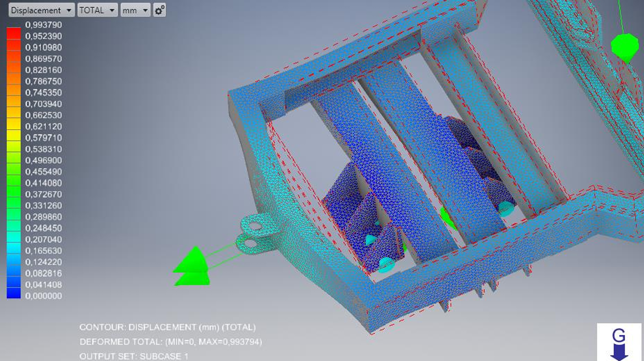Click legend value 0,952390
The image size is (644, 361).
click(x=44, y=36)
